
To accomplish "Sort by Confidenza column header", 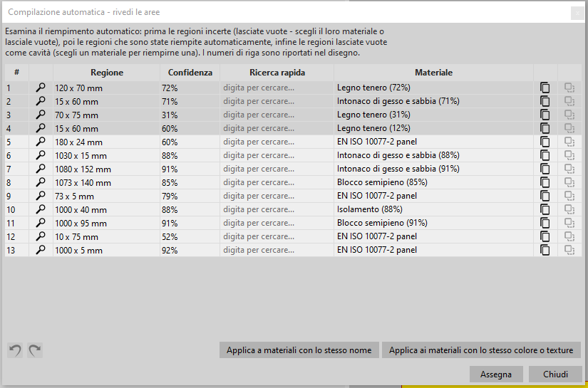I will click(x=190, y=73).
